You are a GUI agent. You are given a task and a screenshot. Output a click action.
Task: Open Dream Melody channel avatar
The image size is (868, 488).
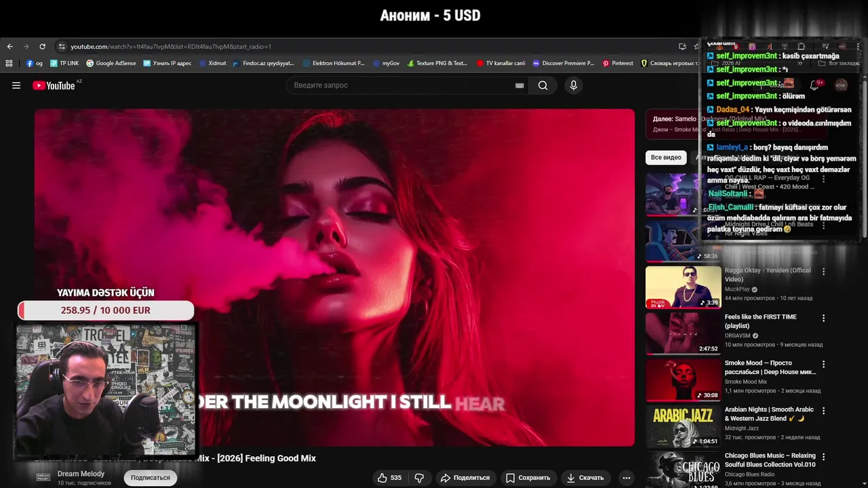click(43, 477)
